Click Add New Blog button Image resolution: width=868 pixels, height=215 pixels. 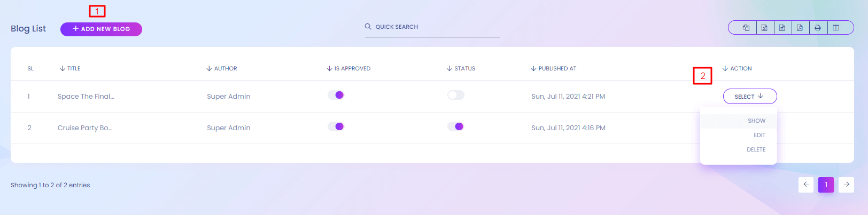pos(101,29)
